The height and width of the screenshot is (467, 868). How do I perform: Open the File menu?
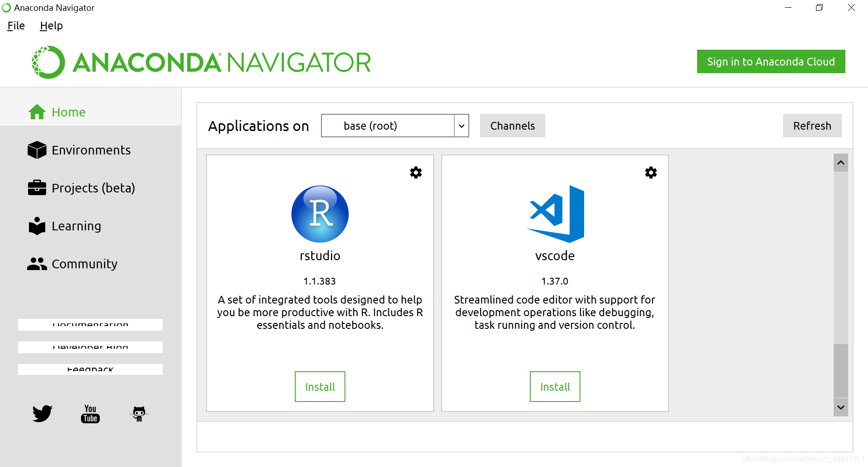point(16,26)
